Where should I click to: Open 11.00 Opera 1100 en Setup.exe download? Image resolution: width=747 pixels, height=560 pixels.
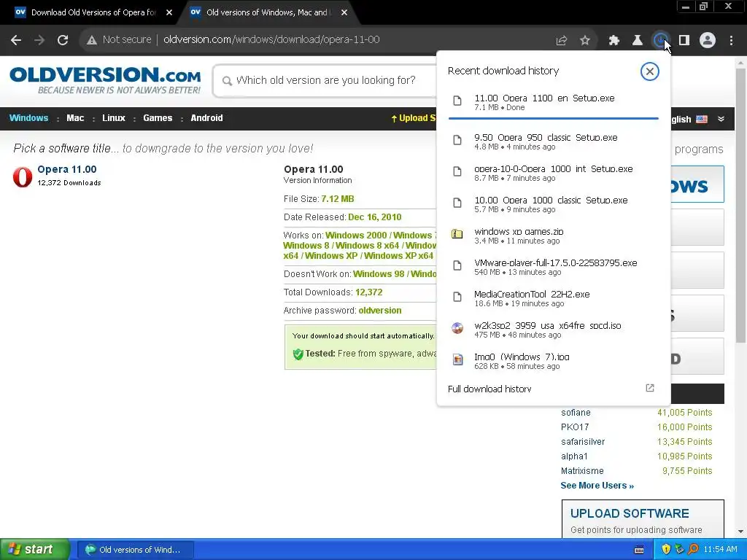[x=553, y=102]
